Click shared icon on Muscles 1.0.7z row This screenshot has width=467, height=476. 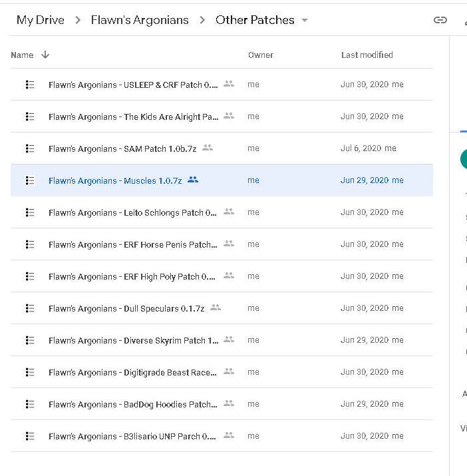point(193,180)
